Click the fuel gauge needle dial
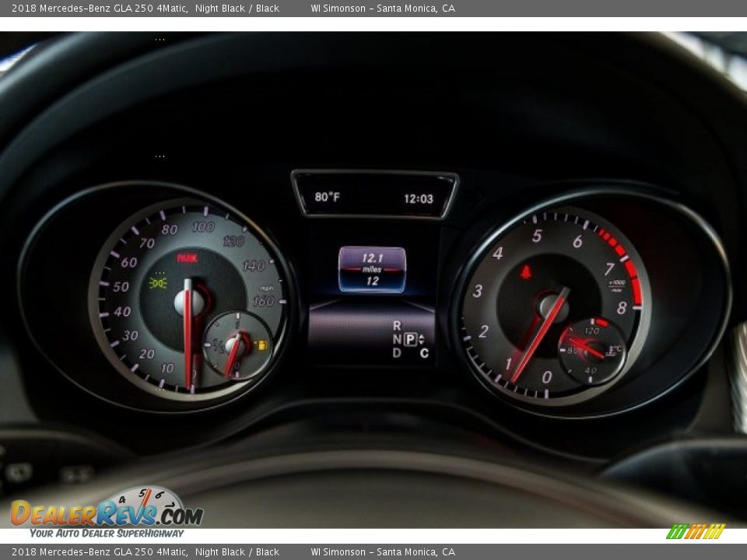 click(236, 345)
